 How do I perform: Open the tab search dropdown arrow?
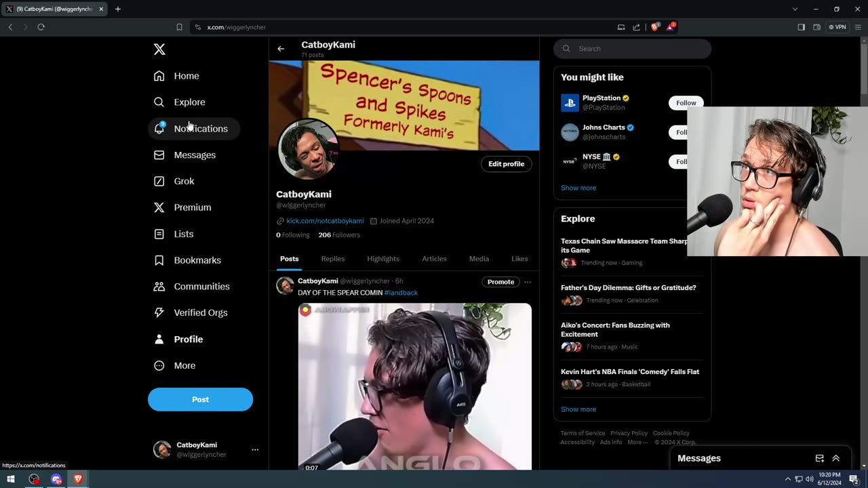(x=795, y=9)
